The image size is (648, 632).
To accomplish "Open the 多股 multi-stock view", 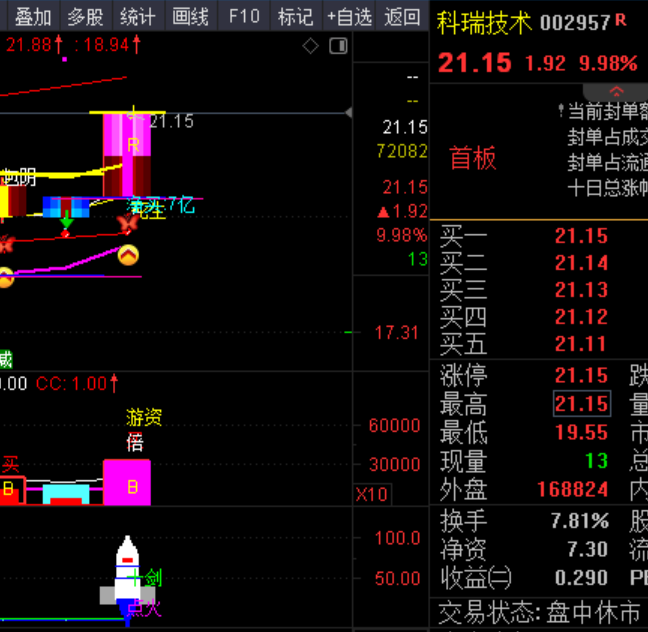I will 86,17.
